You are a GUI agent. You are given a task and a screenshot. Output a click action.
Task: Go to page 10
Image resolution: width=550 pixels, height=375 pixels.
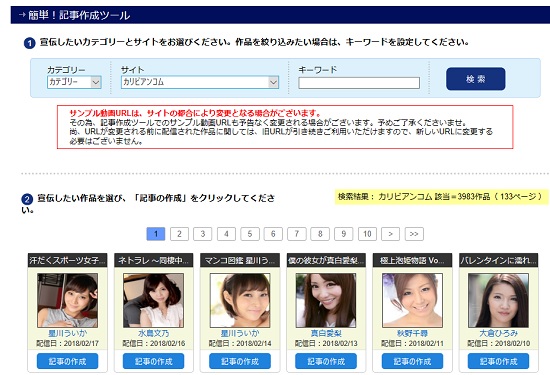click(x=367, y=234)
